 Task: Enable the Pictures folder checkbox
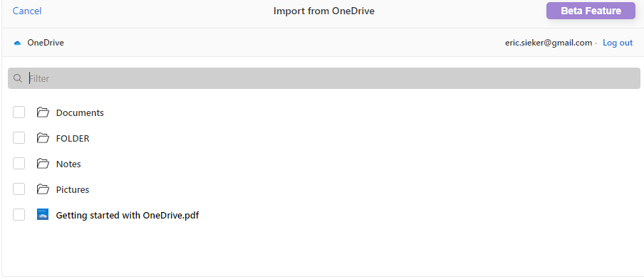[x=19, y=189]
